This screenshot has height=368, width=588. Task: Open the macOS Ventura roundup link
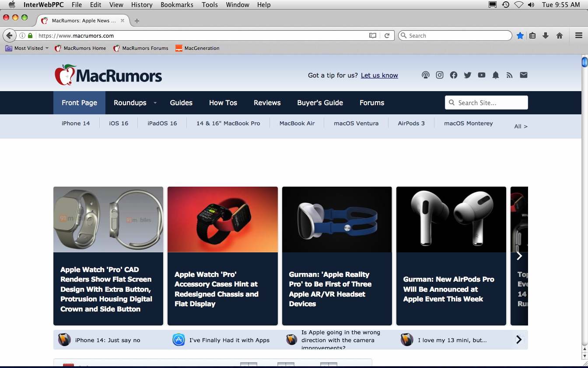[x=356, y=123]
